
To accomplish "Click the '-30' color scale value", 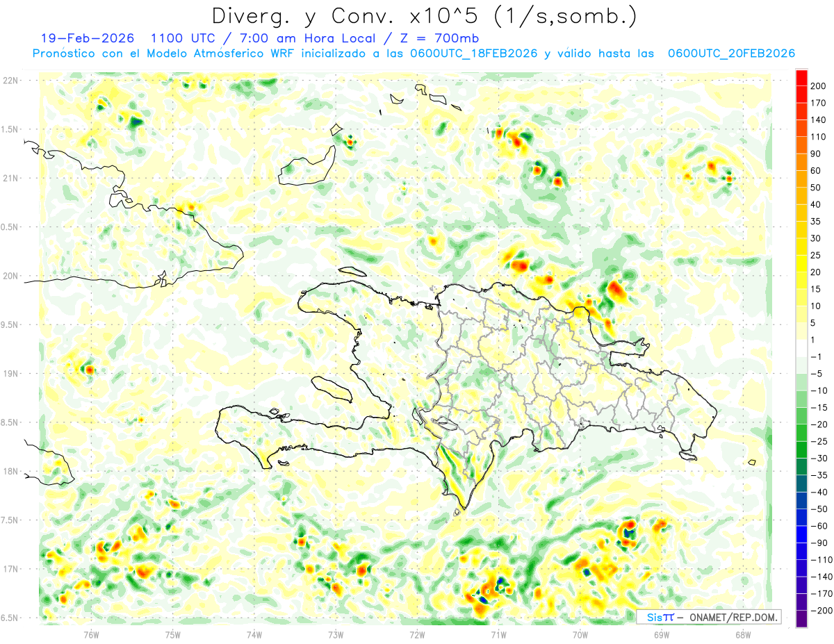I will [818, 458].
